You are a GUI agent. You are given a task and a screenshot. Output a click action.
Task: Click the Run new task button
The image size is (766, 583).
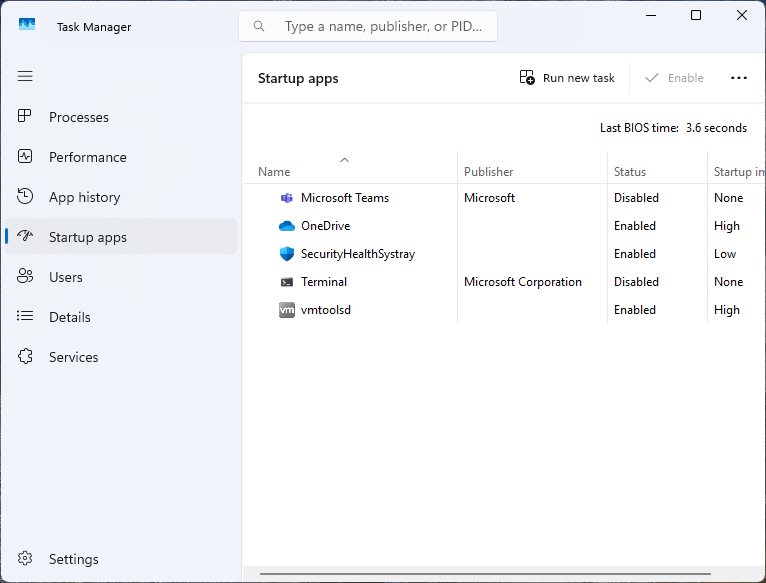567,78
